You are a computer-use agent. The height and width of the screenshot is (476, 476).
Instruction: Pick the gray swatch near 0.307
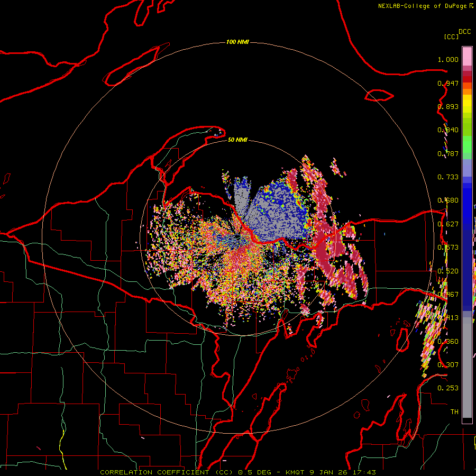pos(467,369)
